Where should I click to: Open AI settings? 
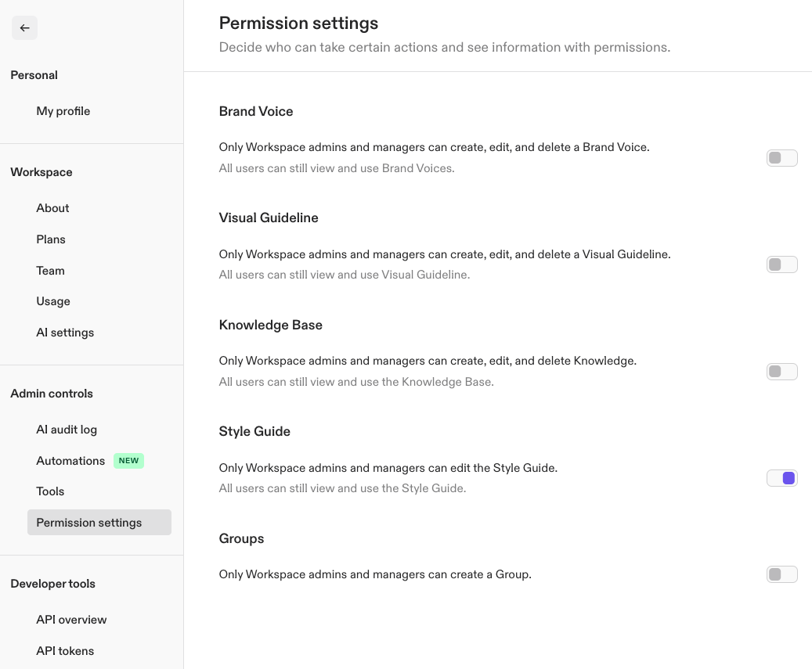tap(65, 333)
